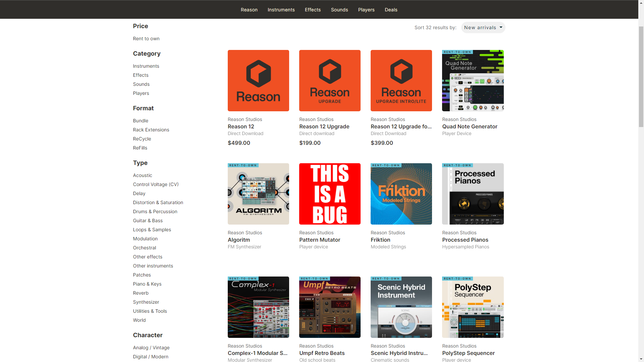
Task: Filter by Analog / Vintage character
Action: 151,348
